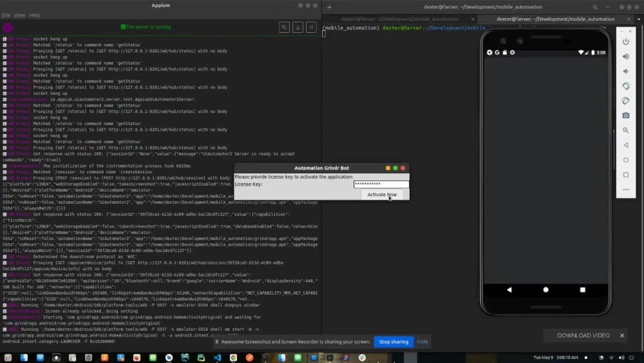
Task: Click the Automation Grindr Bot dialog title
Action: [321, 168]
